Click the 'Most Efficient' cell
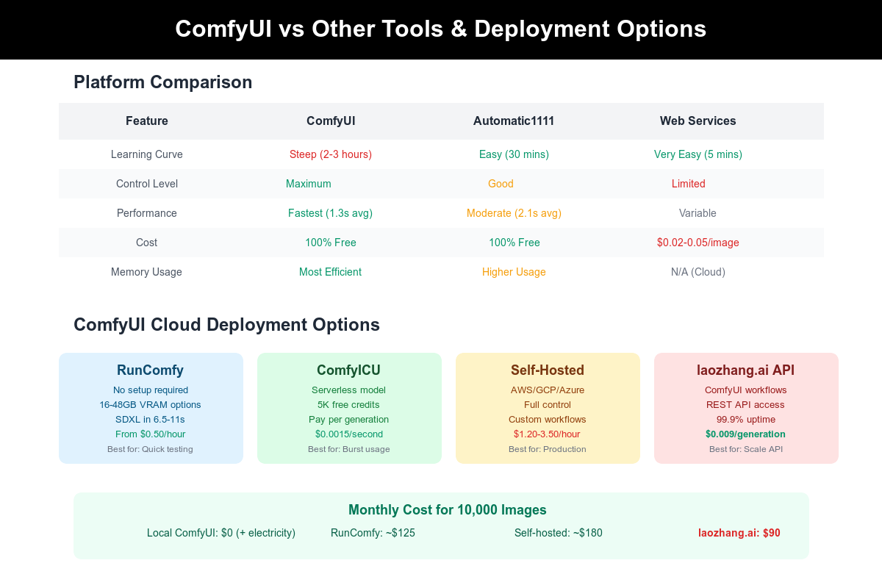Viewport: 882px width, 588px height. click(331, 272)
